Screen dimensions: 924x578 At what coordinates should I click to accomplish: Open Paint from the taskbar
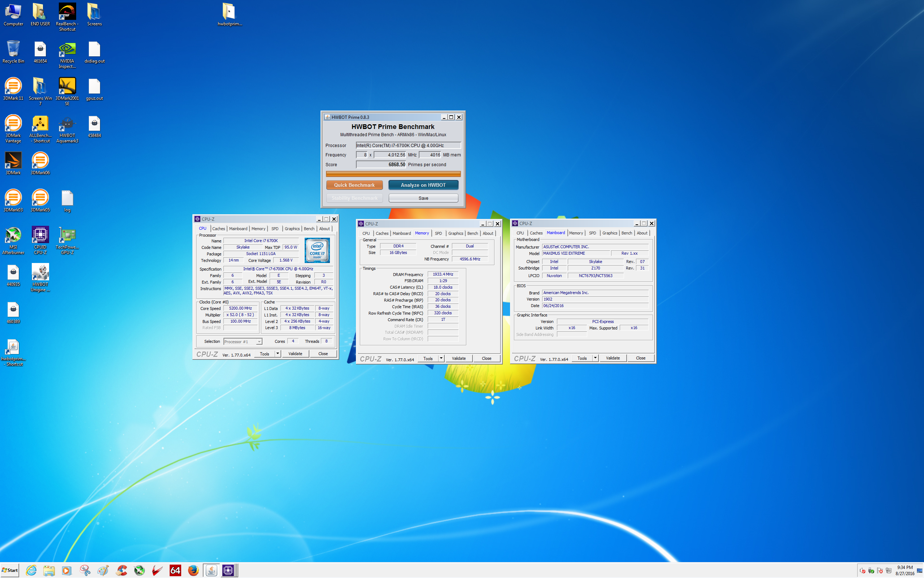[103, 570]
